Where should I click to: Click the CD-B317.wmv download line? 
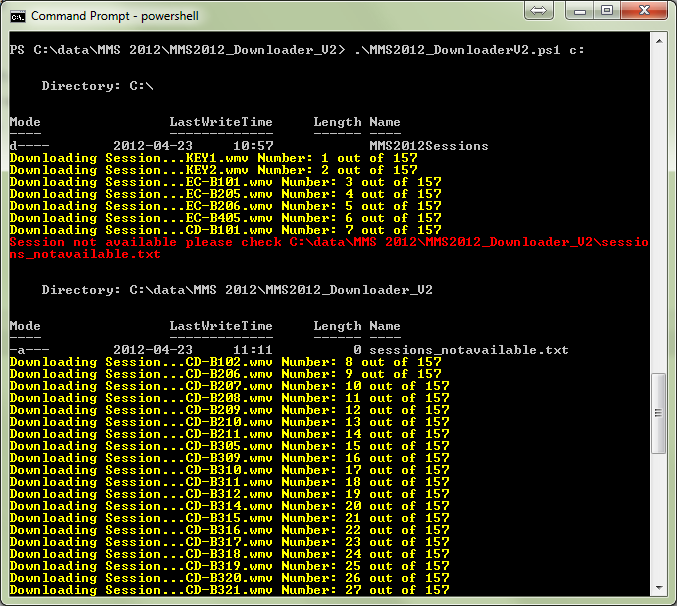click(x=230, y=542)
